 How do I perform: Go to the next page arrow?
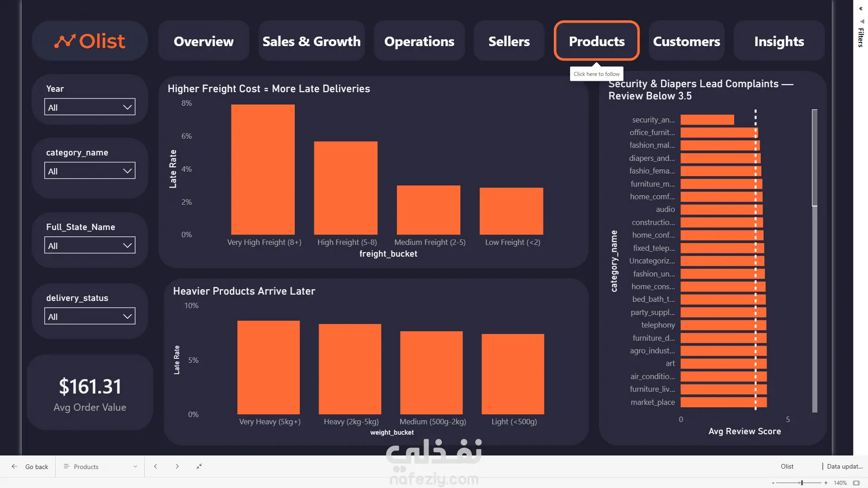click(177, 466)
